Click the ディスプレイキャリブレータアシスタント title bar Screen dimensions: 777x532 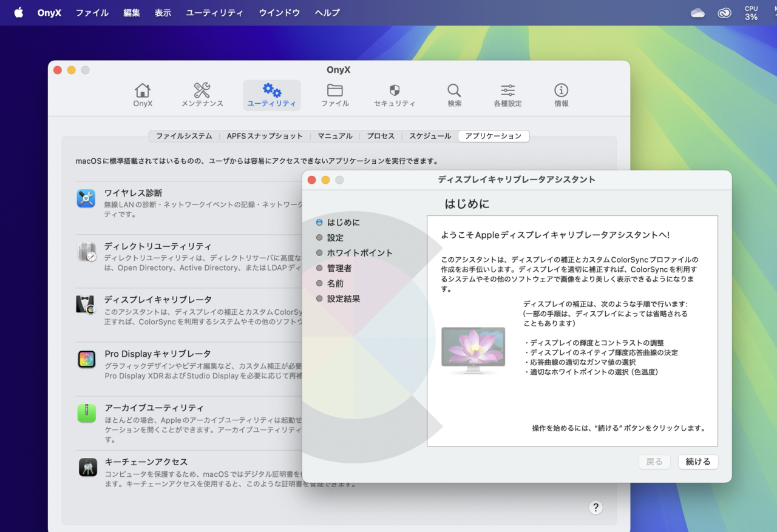click(x=517, y=180)
